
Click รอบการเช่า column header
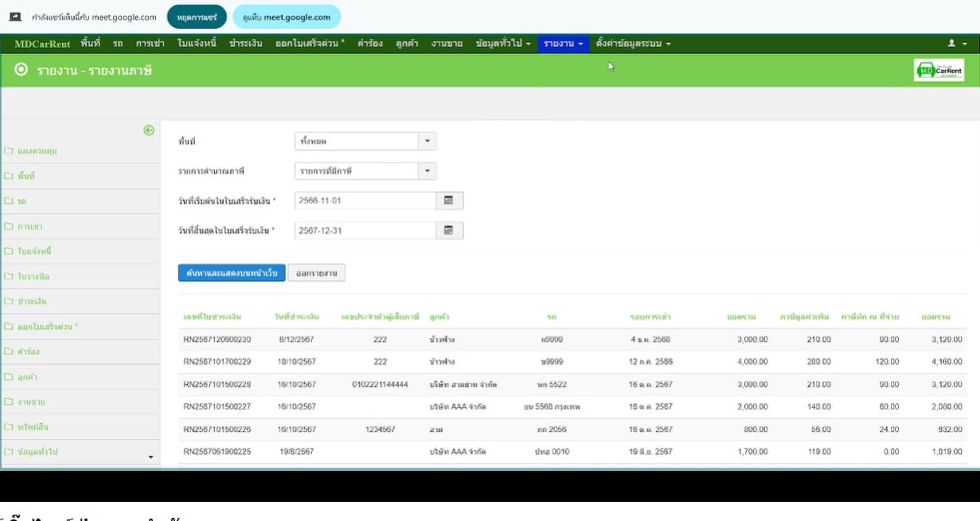point(650,317)
